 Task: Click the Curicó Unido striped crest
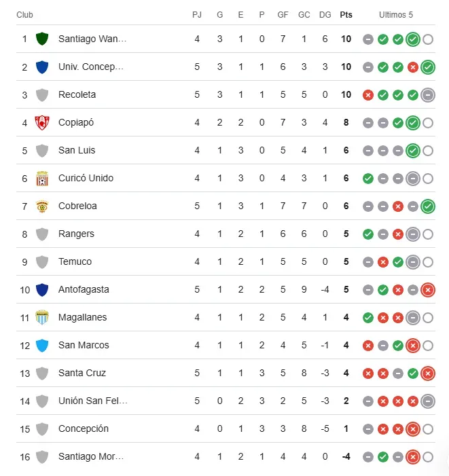(x=42, y=178)
